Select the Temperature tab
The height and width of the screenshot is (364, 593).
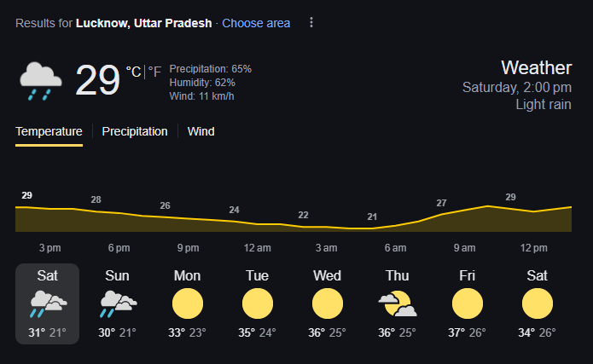coord(49,131)
